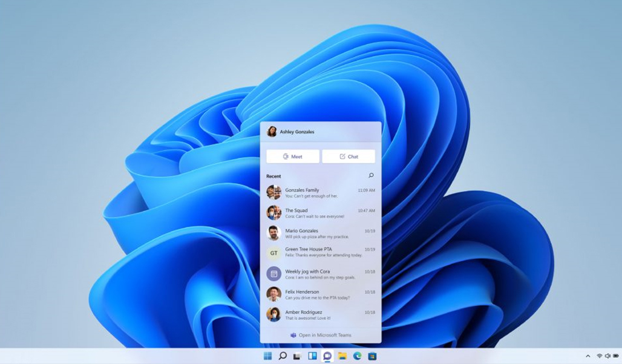Click Weekly jog with Cora calendar icon

pyautogui.click(x=273, y=274)
